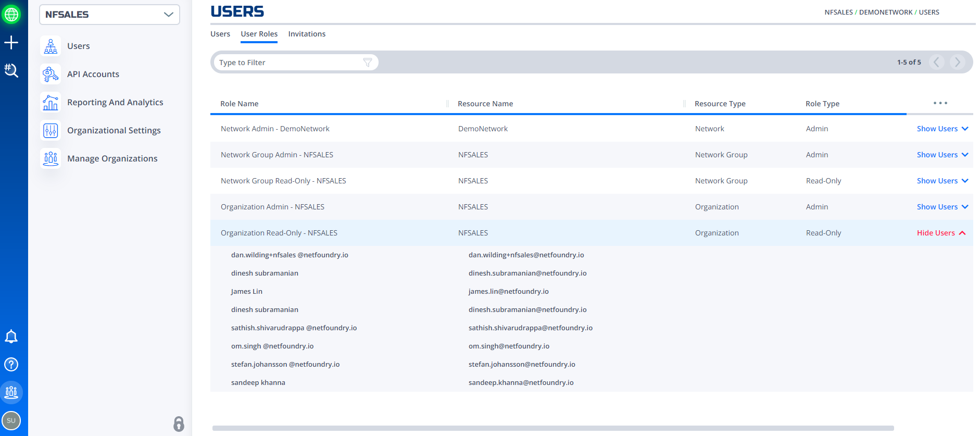Show users for Network Group Read-Only - NFSALES
Screen dimensions: 980x436
(943, 181)
